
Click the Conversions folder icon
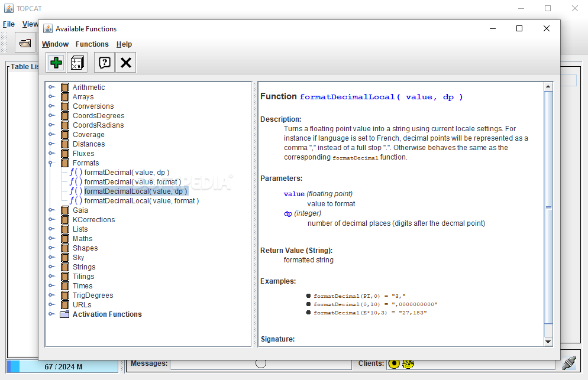[65, 106]
